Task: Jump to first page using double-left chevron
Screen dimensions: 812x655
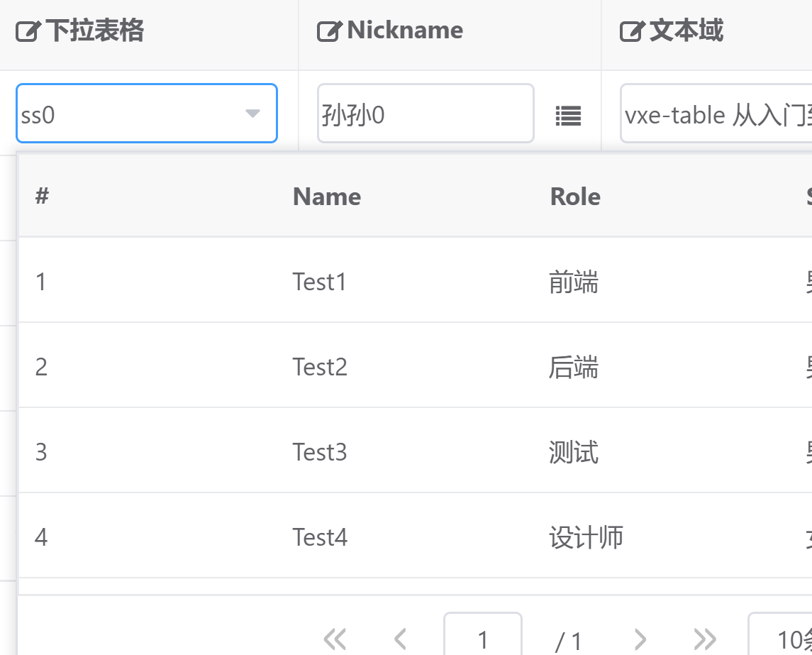Action: click(x=335, y=637)
